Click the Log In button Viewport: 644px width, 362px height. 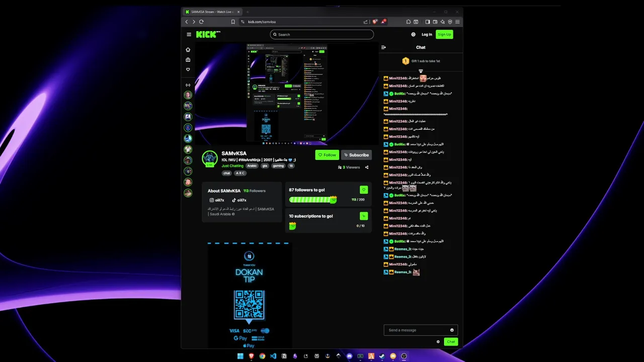point(427,35)
